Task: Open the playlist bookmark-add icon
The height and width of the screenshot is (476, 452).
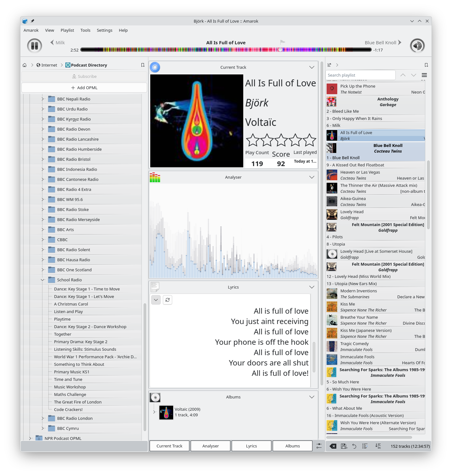Action: pyautogui.click(x=426, y=65)
